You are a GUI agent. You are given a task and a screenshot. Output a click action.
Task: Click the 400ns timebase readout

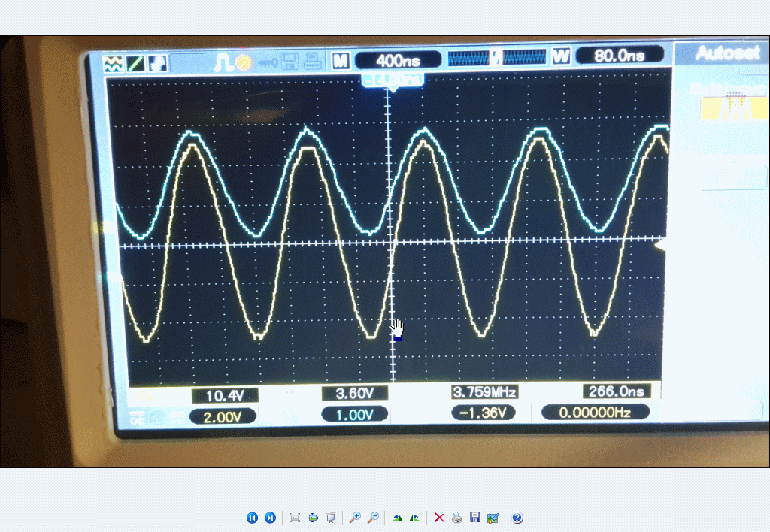point(398,60)
